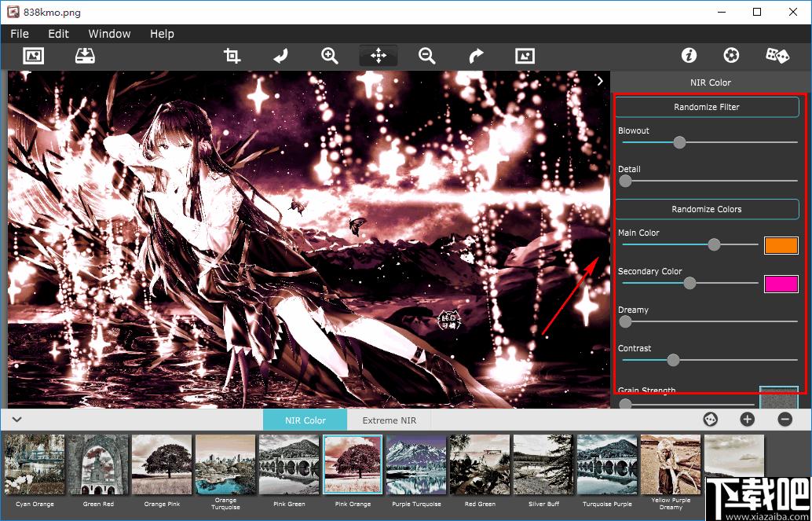The image size is (812, 521).
Task: Open the Help menu
Action: [162, 34]
